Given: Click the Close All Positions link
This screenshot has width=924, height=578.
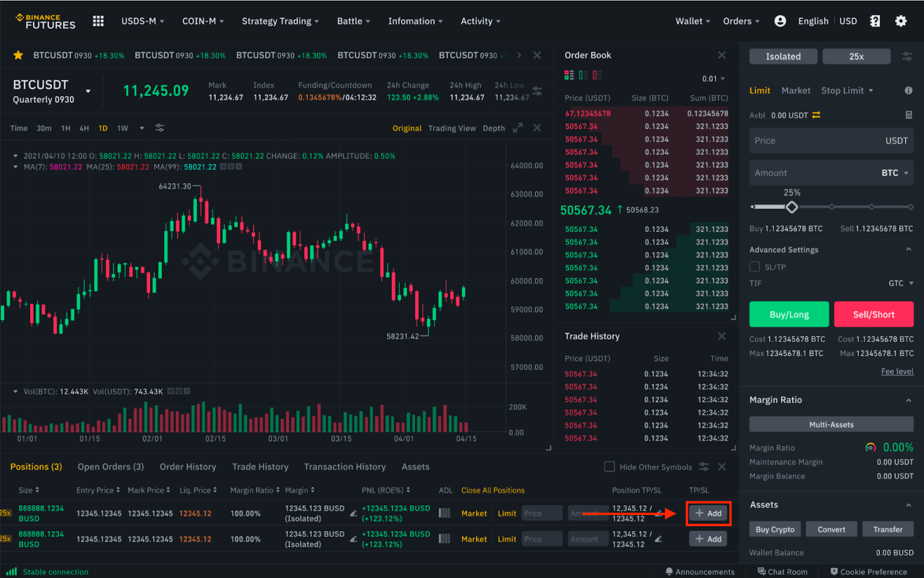Looking at the screenshot, I should (493, 490).
